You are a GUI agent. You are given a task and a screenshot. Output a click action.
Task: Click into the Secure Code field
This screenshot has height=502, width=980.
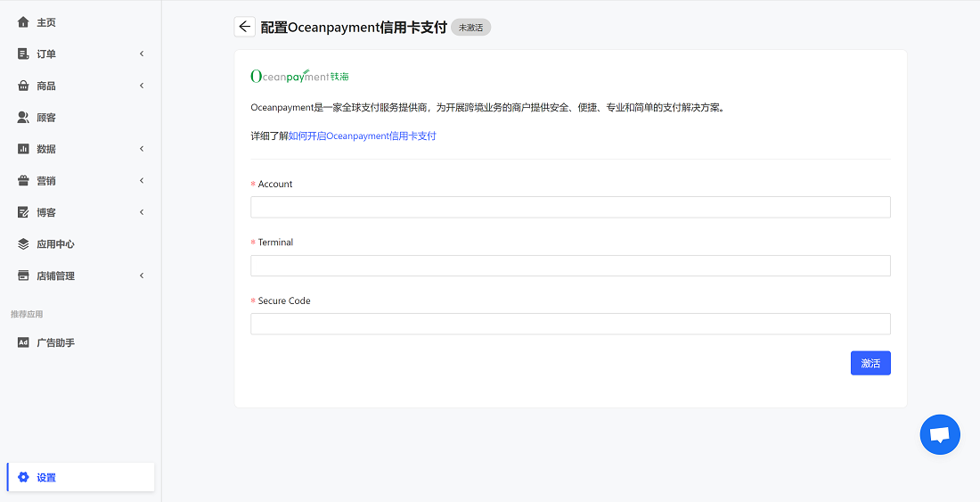pos(570,324)
